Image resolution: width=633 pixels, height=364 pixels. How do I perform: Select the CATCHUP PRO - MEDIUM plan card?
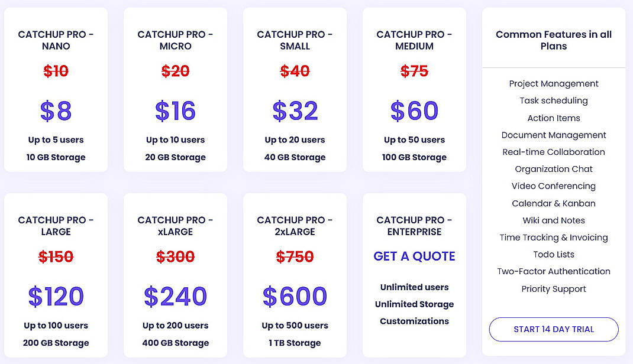[x=414, y=40]
